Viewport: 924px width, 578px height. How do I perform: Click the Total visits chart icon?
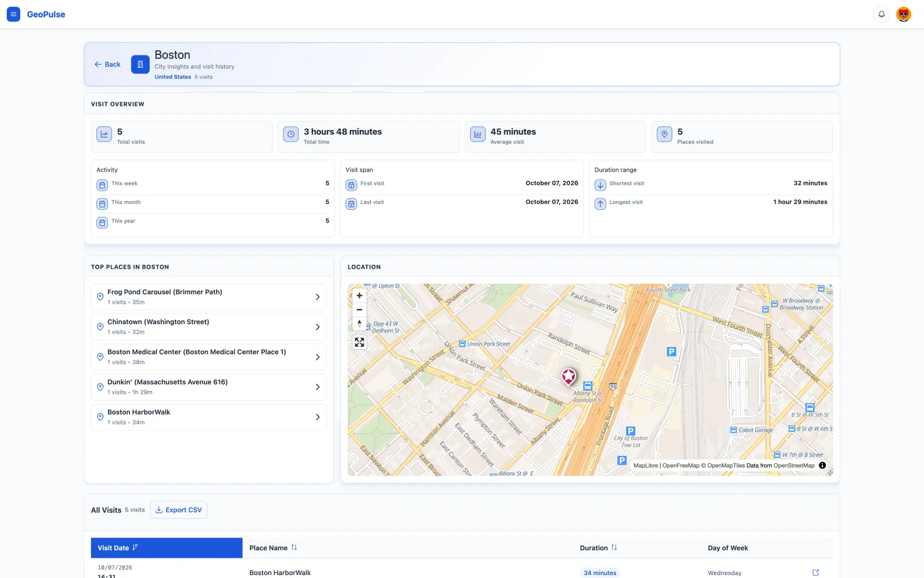coord(105,134)
